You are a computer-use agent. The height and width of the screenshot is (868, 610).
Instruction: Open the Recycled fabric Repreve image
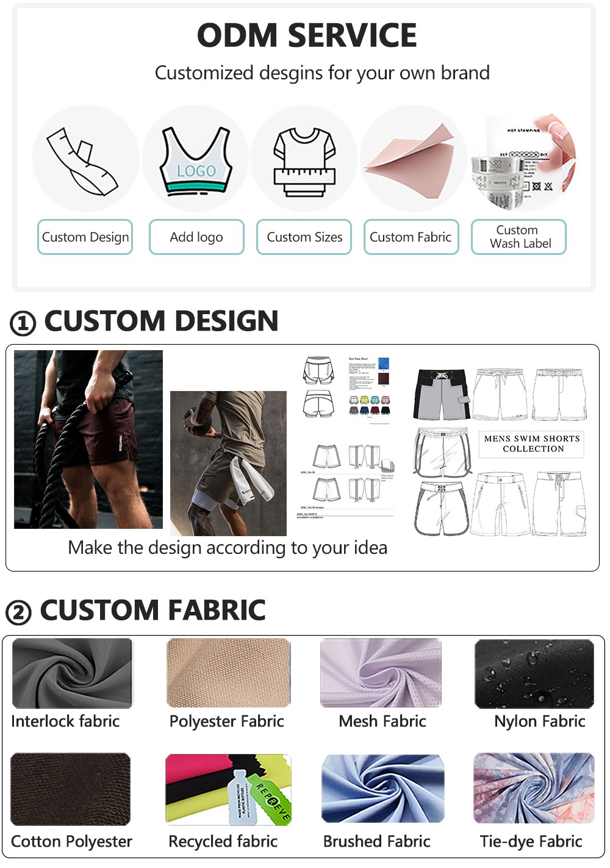[x=229, y=789]
